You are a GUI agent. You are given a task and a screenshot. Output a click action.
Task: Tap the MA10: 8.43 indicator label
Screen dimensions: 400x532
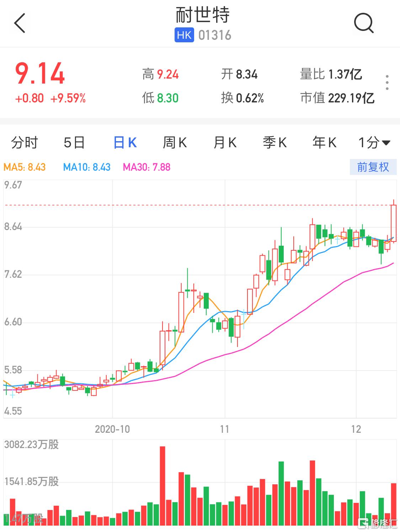coord(87,167)
